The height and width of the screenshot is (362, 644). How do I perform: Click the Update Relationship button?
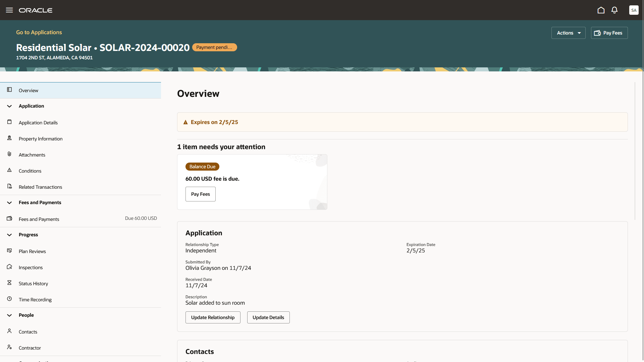(x=213, y=317)
